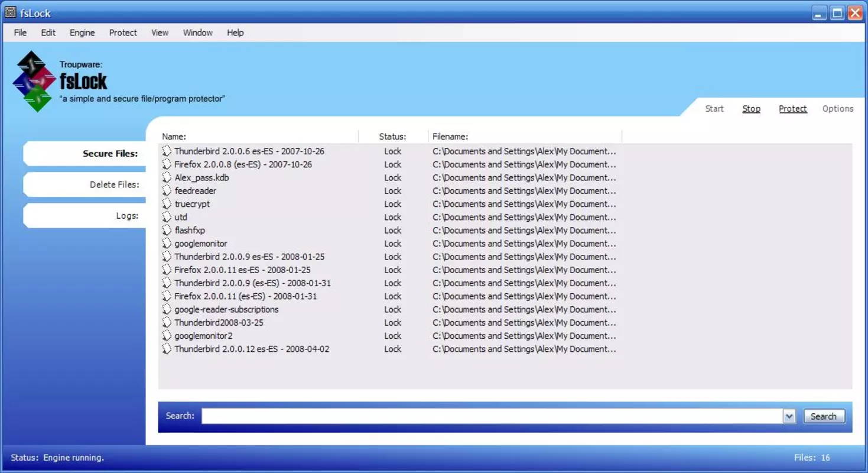The width and height of the screenshot is (868, 473).
Task: Minimize the fsLock window
Action: point(819,13)
